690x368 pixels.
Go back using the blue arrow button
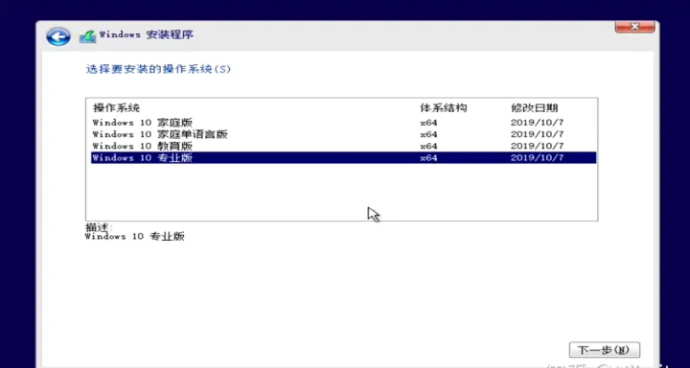[58, 36]
